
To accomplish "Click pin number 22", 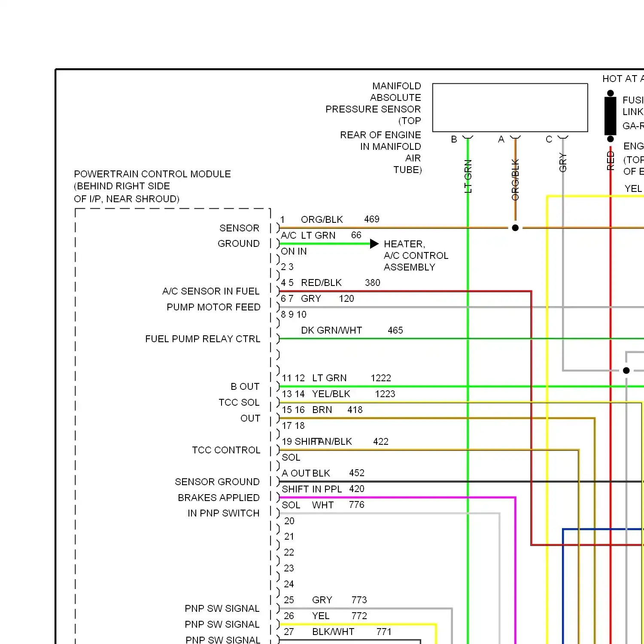I will tap(289, 552).
